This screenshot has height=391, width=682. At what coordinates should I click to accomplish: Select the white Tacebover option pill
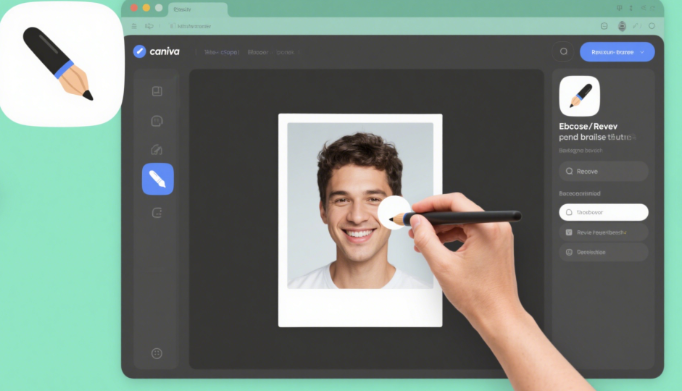(604, 212)
